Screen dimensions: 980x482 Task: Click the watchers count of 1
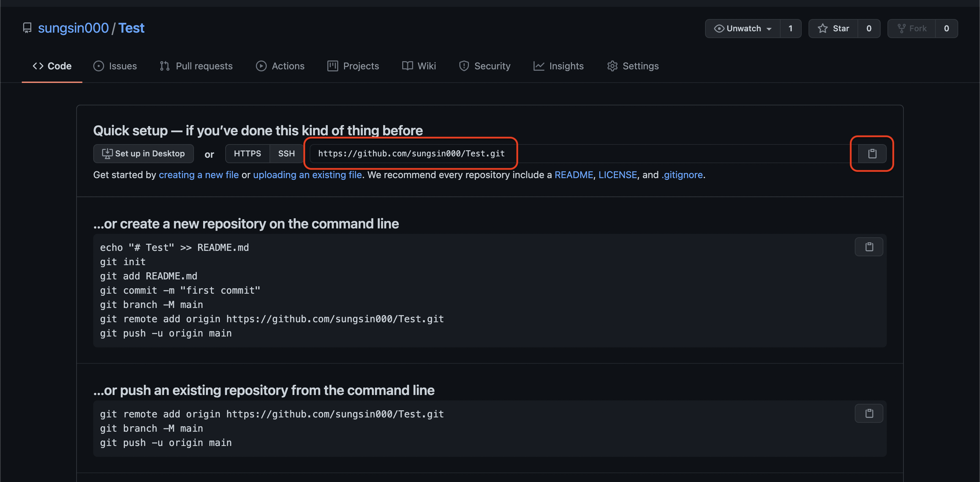pyautogui.click(x=790, y=29)
